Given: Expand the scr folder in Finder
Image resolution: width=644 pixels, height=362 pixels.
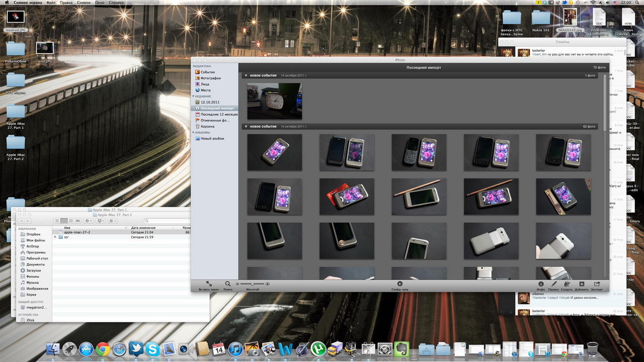Looking at the screenshot, I should (x=55, y=237).
